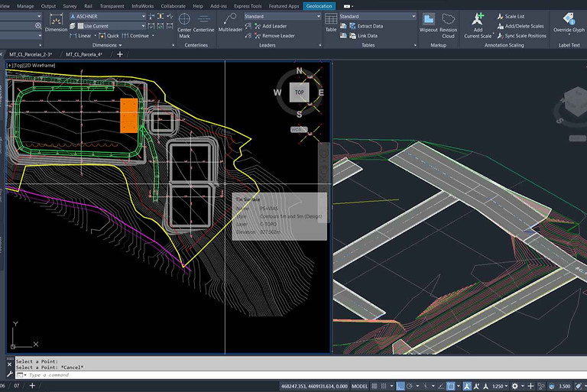Click the MODEL space button
Viewport: 587px width, 392px height.
point(359,386)
